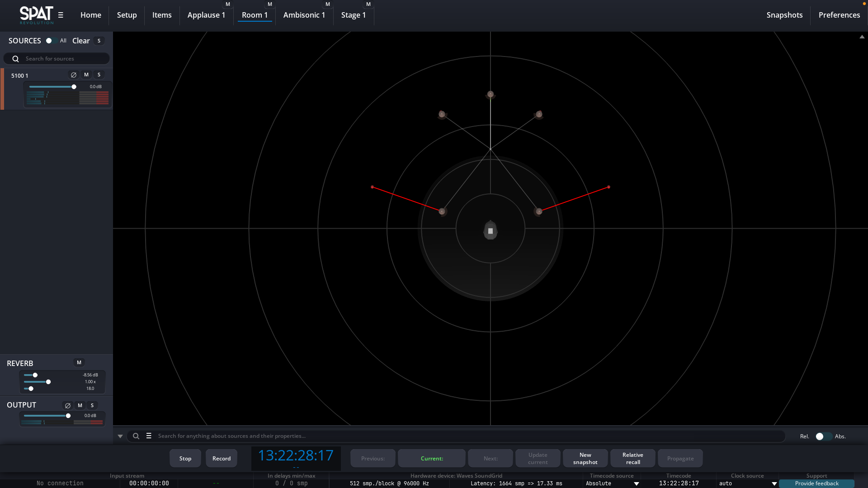Open the hamburger menu beside SPAT logo
Viewport: 868px width, 488px height.
coord(61,15)
